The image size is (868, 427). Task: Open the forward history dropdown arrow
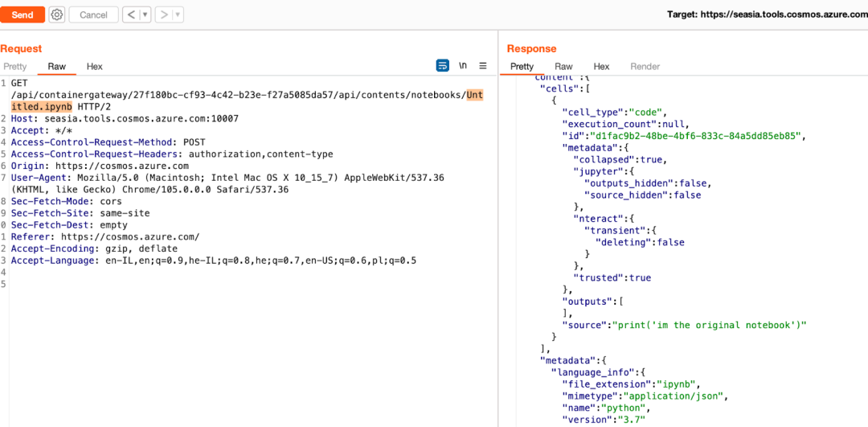tap(178, 15)
